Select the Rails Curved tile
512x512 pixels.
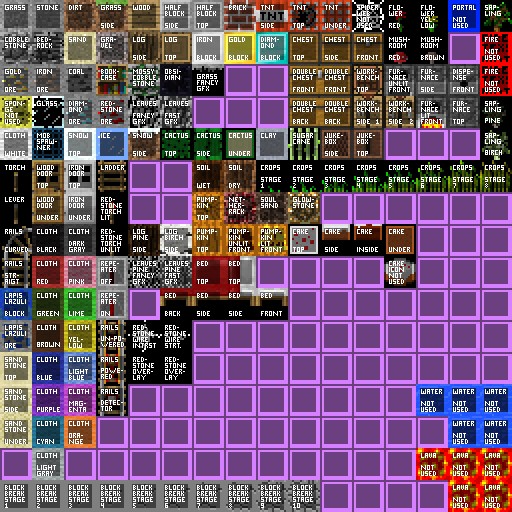pos(16,240)
